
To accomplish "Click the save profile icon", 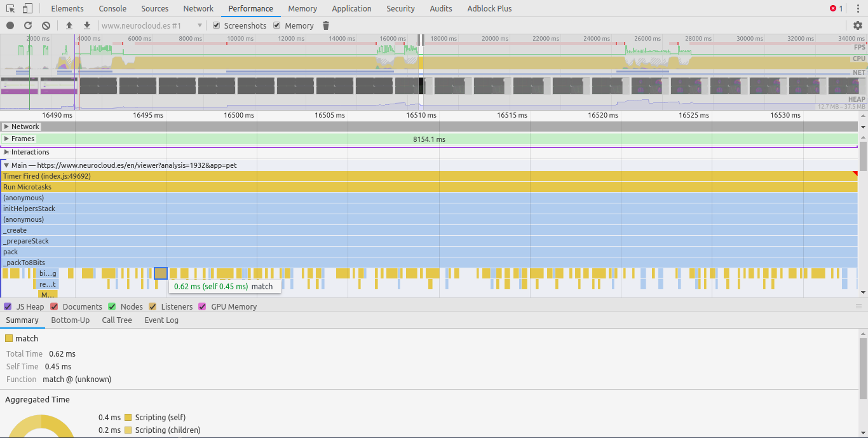I will (x=86, y=25).
